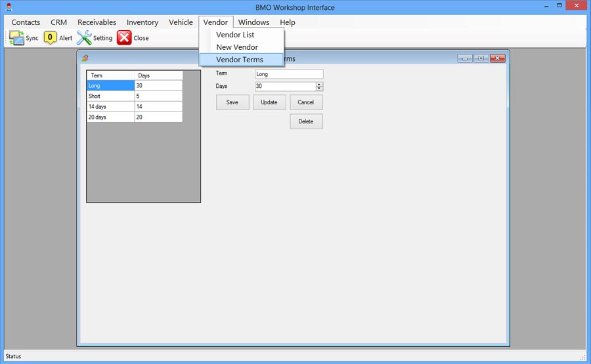Viewport: 591px width, 364px height.
Task: Choose Vendor List from menu
Action: click(x=241, y=35)
